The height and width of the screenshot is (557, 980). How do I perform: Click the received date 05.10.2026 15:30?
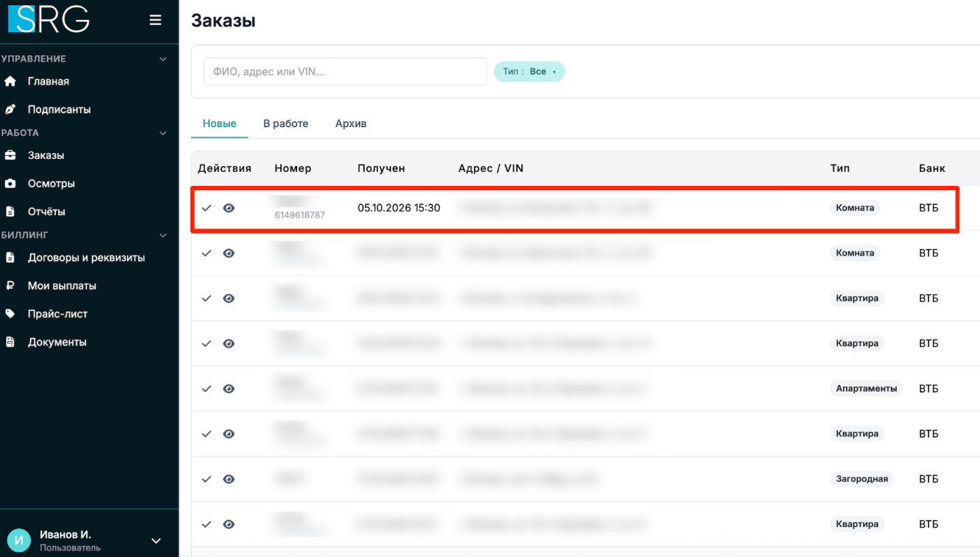[399, 208]
